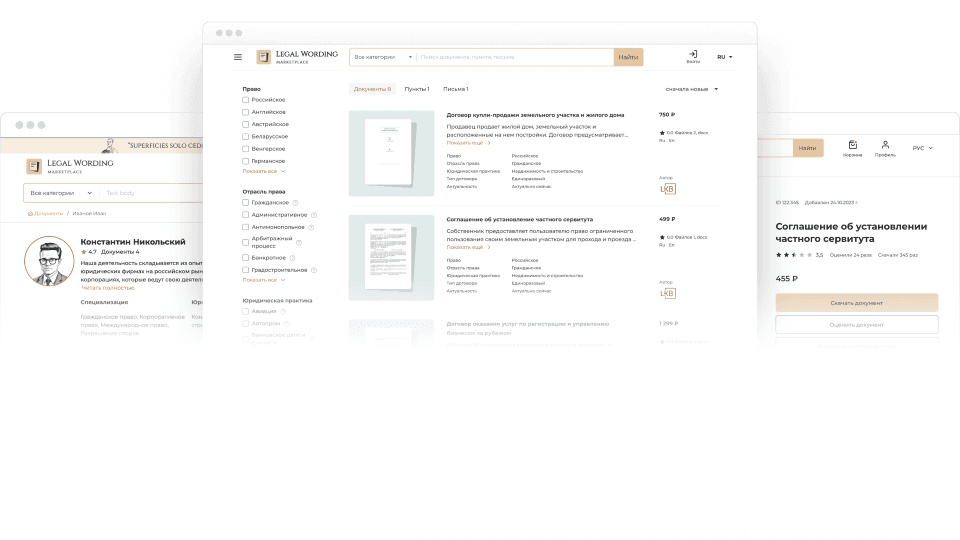Expand the 'сначала новые' sort dropdown
The height and width of the screenshot is (540, 960).
tap(692, 89)
